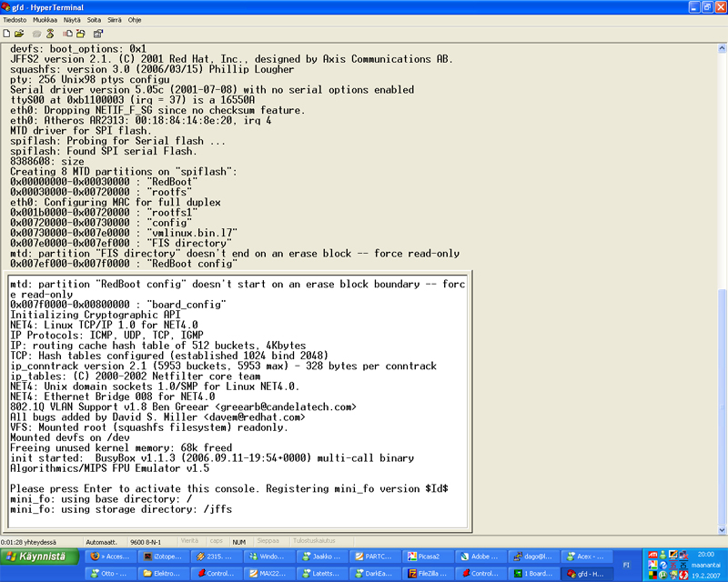Screen dimensions: 728x582
Task: Switch to the 'Elektro...' folder taskbar button
Action: [x=165, y=573]
